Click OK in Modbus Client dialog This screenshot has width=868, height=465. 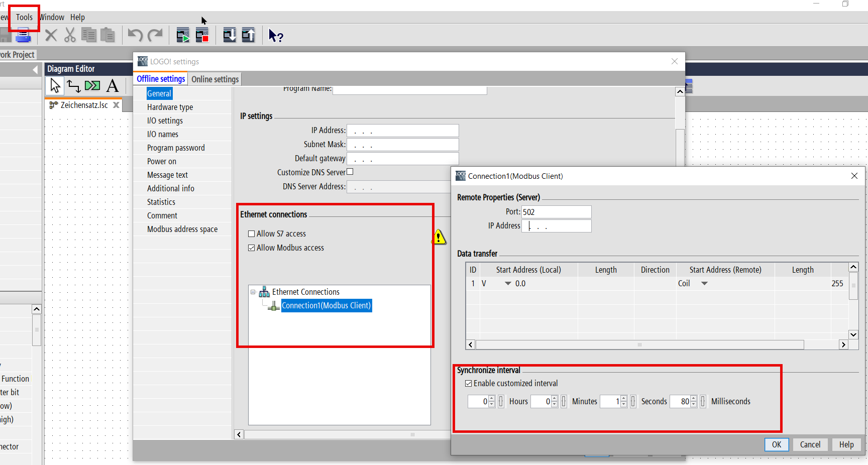[776, 444]
